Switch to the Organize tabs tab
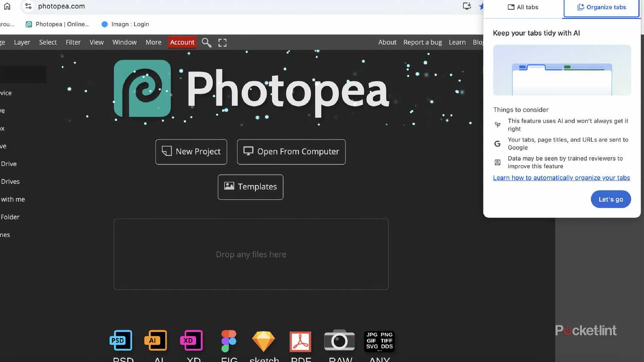Image resolution: width=644 pixels, height=362 pixels. 601,8
